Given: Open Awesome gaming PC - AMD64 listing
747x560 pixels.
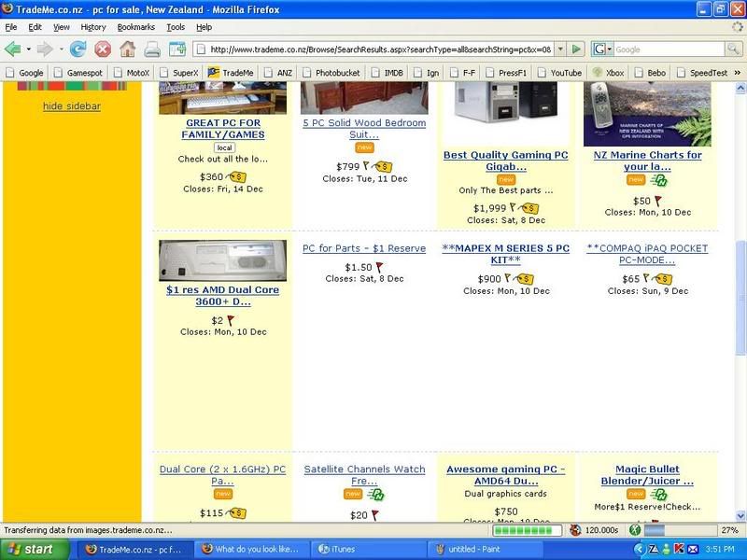Looking at the screenshot, I should [x=505, y=475].
